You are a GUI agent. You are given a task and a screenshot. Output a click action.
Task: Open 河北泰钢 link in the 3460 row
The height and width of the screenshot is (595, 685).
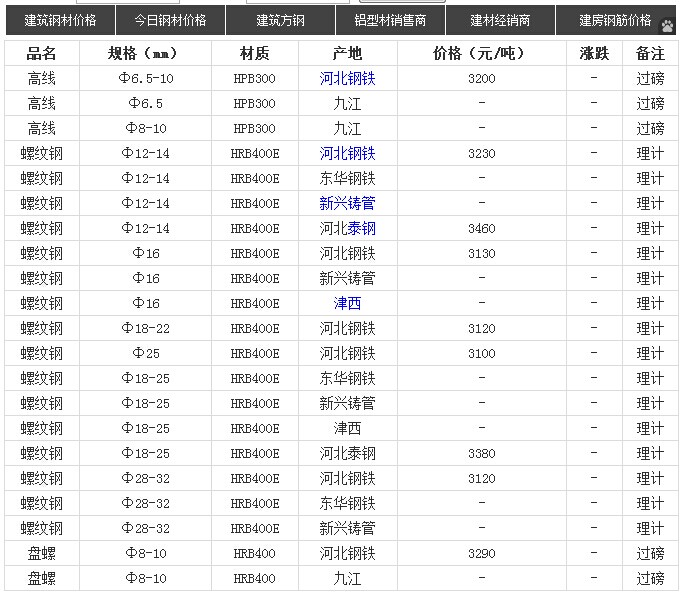coord(347,228)
